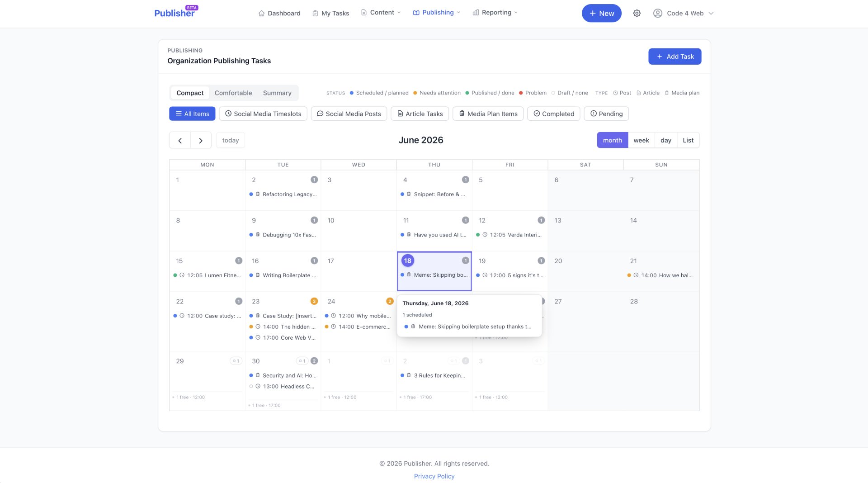Filter by Media Plan Items

[488, 114]
